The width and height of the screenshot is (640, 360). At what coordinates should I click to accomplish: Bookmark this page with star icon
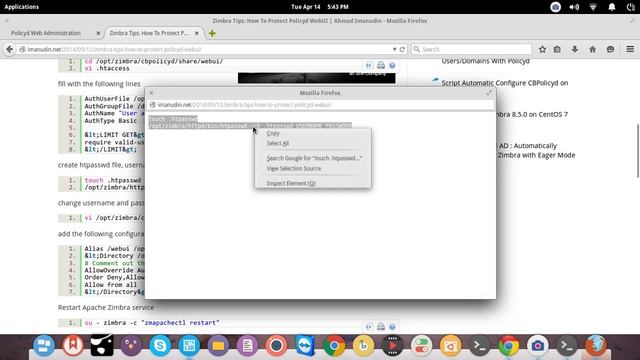click(x=542, y=49)
